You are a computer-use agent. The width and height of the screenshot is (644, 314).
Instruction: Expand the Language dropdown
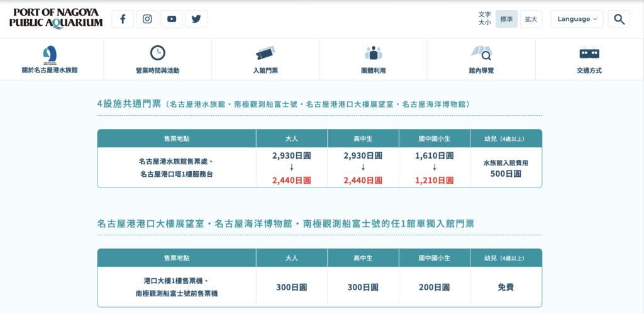point(577,19)
